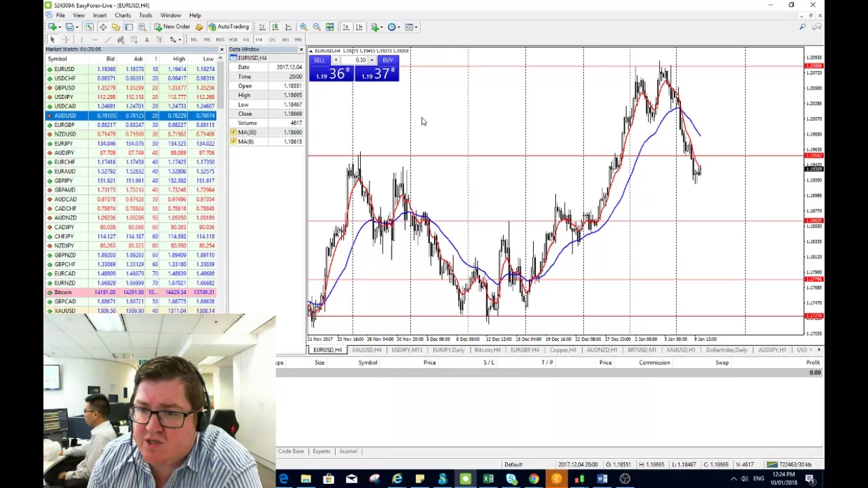
Task: Select the M15 timeframe button
Action: (220, 40)
